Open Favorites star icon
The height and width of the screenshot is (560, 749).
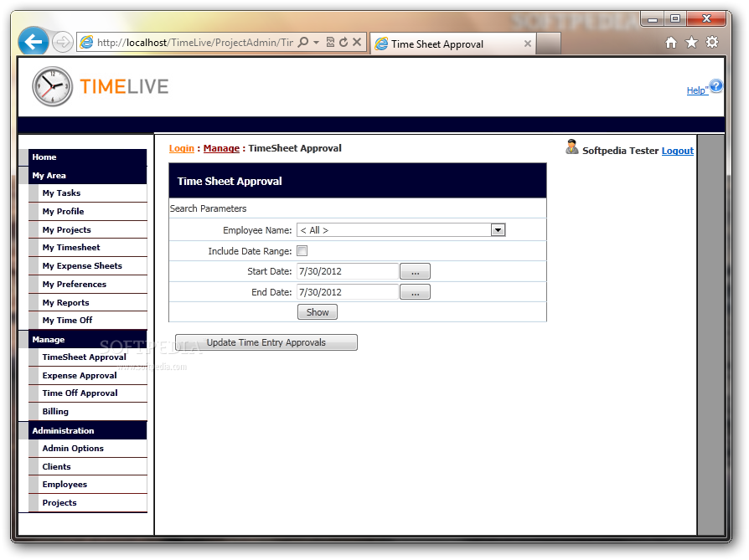(691, 43)
